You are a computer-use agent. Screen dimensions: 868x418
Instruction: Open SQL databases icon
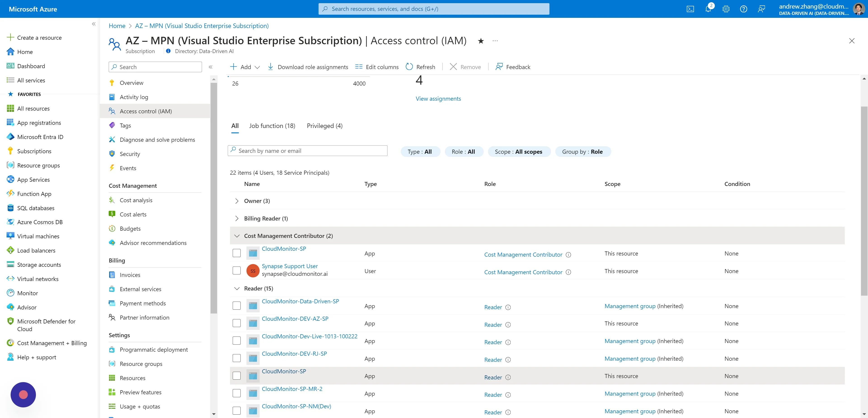click(x=10, y=208)
